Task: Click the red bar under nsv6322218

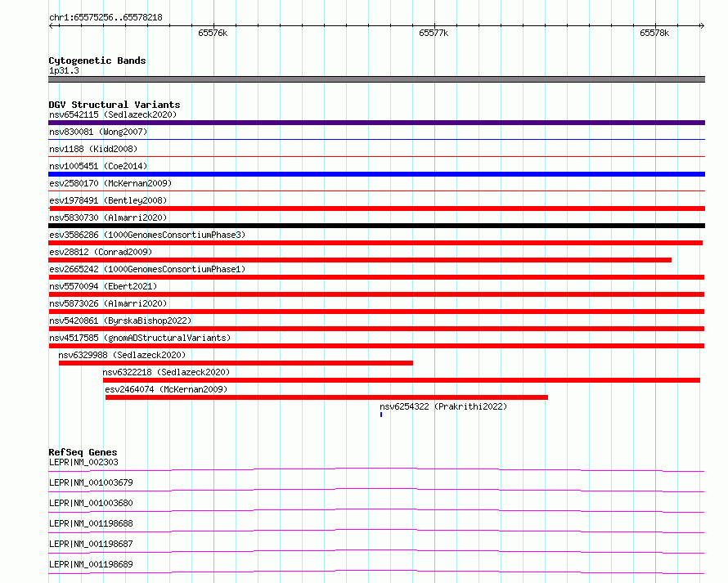Action: pyautogui.click(x=402, y=380)
